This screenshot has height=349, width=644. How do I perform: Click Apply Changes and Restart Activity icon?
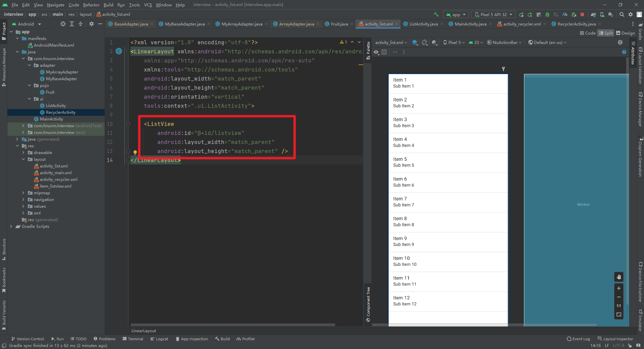pos(530,14)
